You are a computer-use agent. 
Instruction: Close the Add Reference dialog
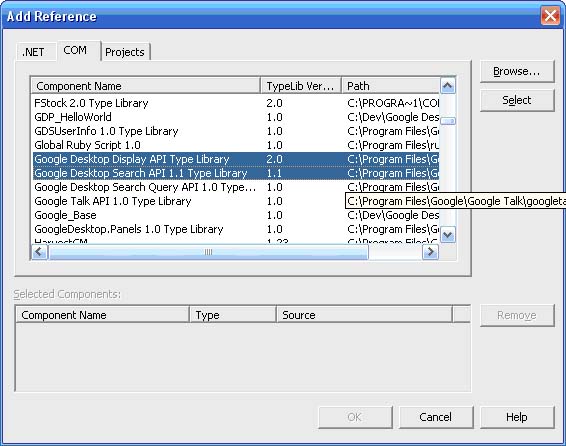click(x=550, y=16)
